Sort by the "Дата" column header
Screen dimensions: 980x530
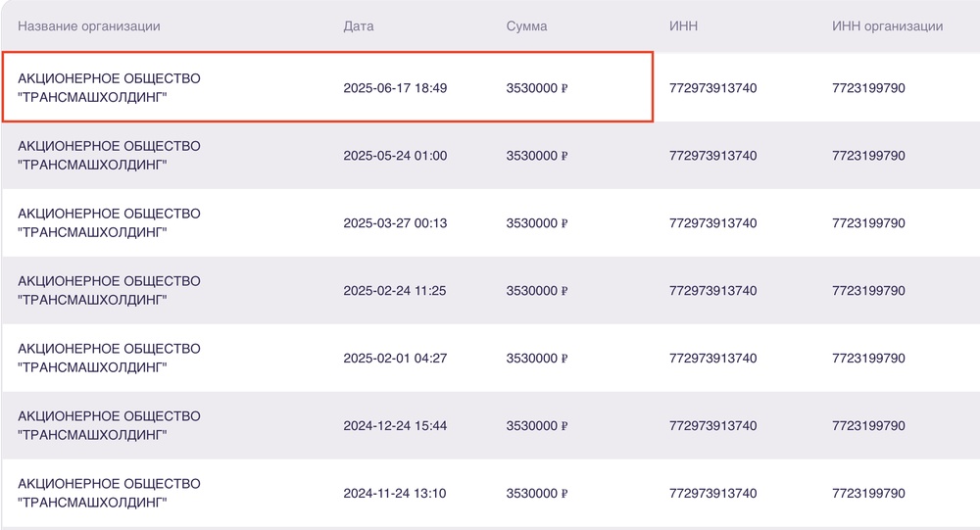tap(358, 26)
